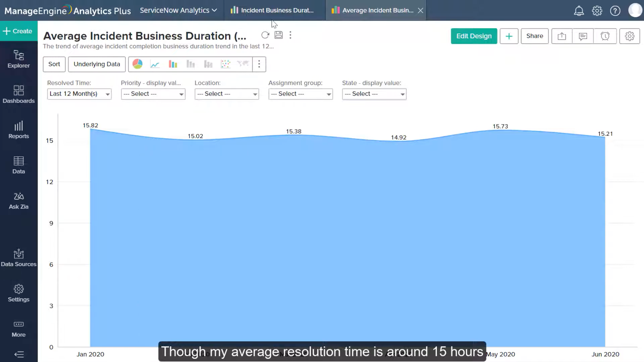Save the report with the disk icon

pos(279,35)
